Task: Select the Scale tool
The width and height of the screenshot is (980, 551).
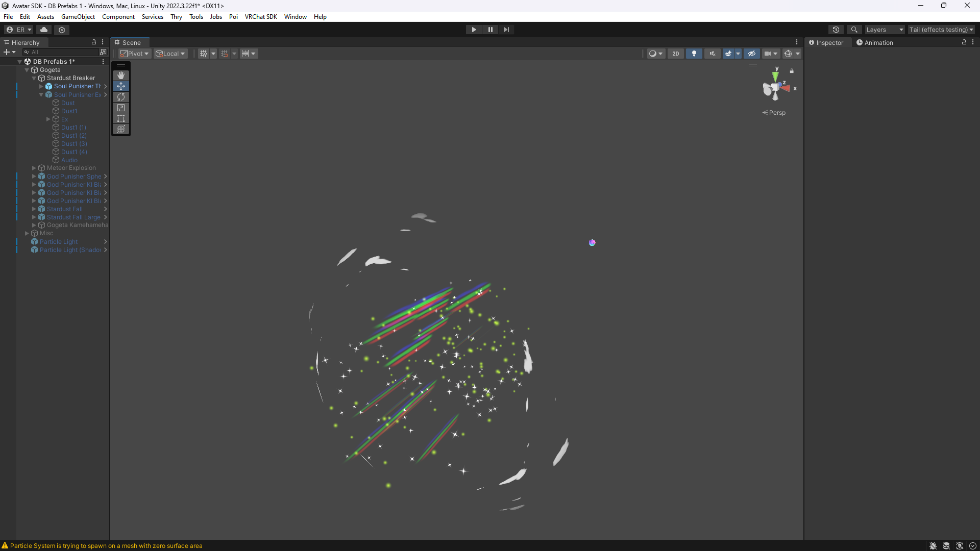Action: point(121,108)
